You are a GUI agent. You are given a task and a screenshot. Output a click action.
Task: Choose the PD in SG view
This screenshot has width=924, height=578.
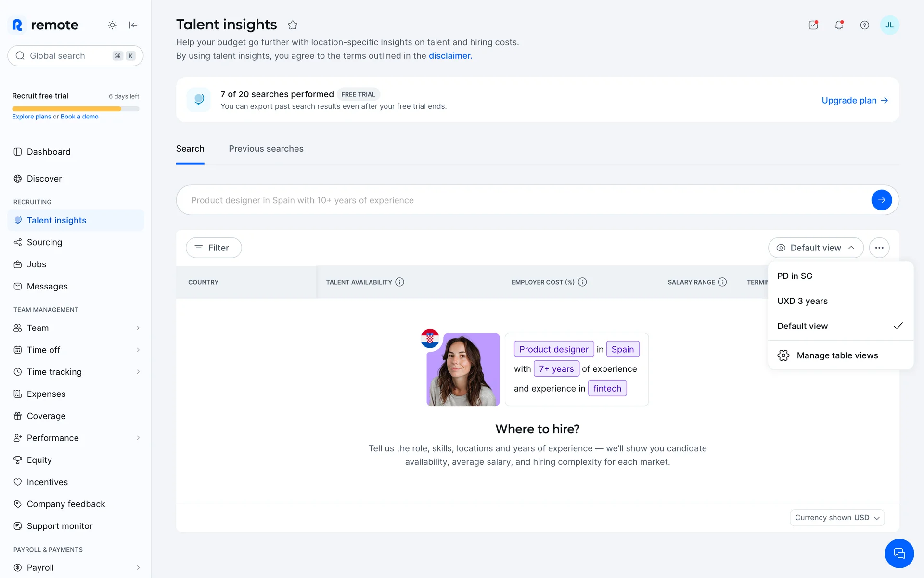pyautogui.click(x=795, y=276)
